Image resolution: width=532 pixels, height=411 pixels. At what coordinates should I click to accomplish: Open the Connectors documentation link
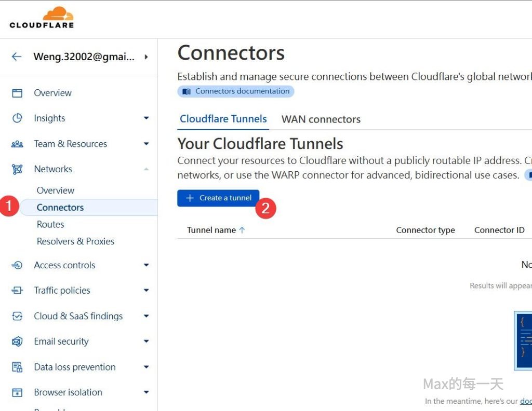point(236,91)
